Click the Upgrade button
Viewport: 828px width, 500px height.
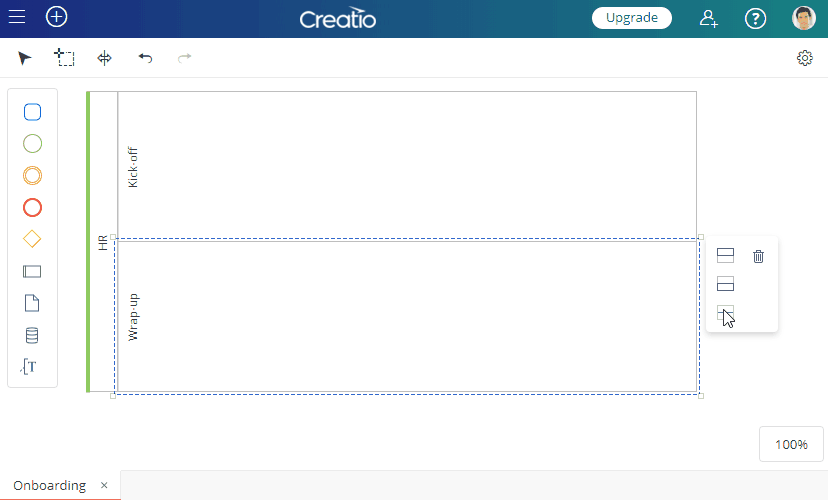[x=632, y=18]
